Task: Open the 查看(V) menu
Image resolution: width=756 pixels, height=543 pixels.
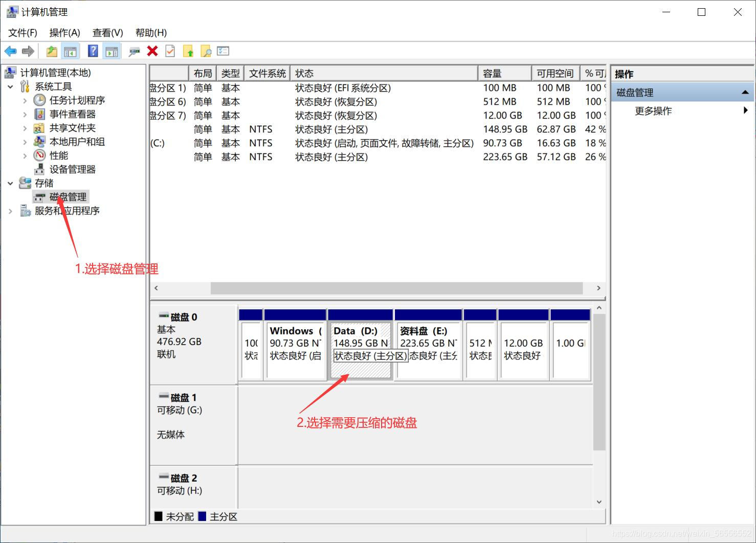Action: pos(107,33)
